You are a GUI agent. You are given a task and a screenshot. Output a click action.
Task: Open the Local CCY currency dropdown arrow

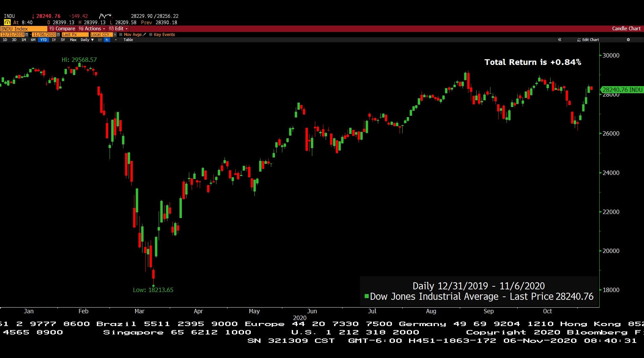[115, 35]
